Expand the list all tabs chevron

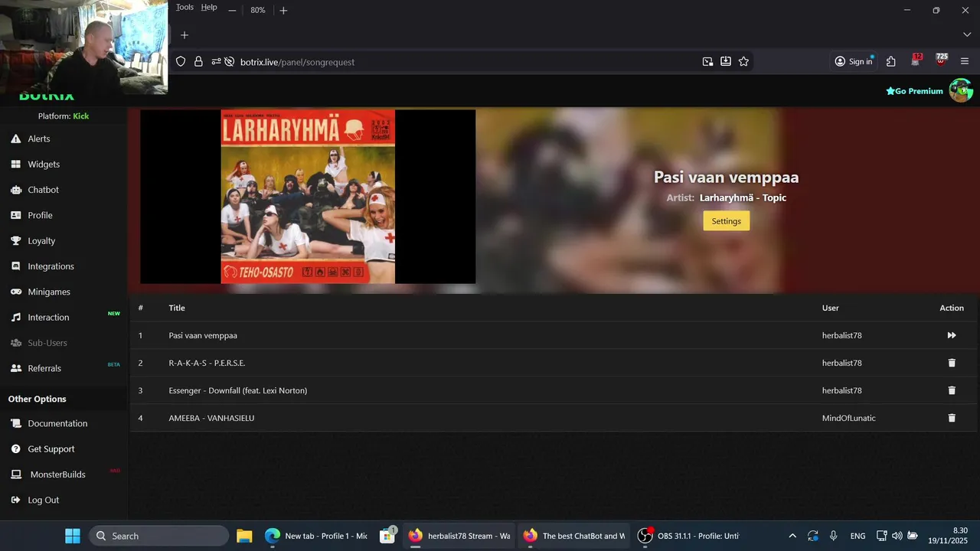tap(967, 34)
